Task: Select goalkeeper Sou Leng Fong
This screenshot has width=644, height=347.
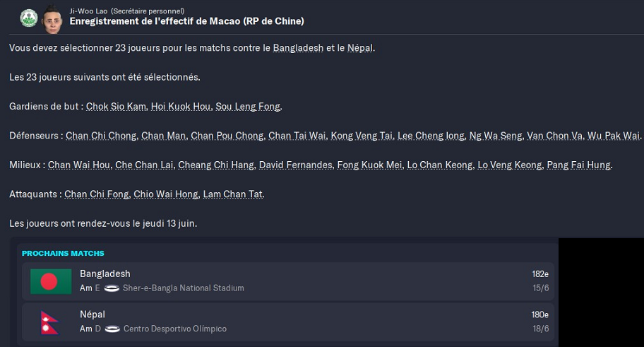Action: (x=248, y=107)
